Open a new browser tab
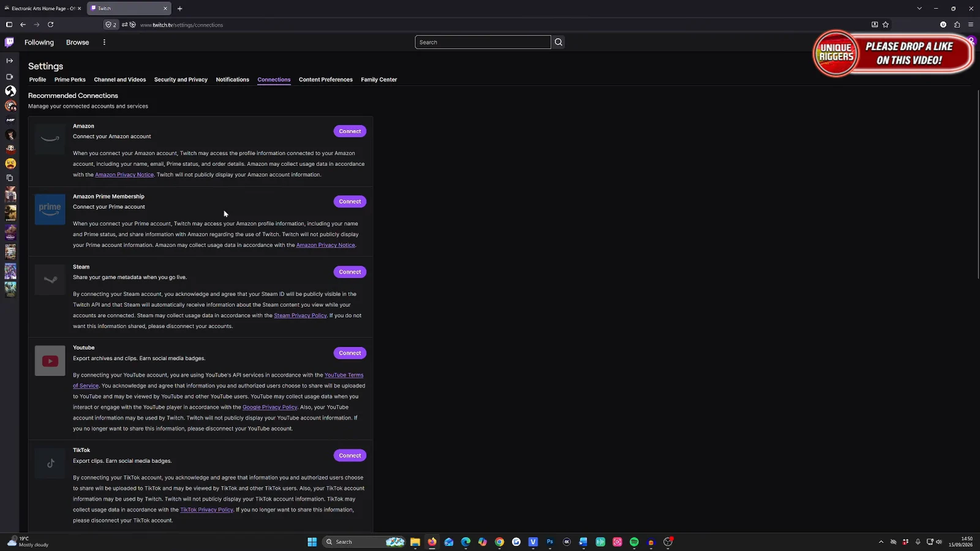This screenshot has height=551, width=980. (x=179, y=9)
